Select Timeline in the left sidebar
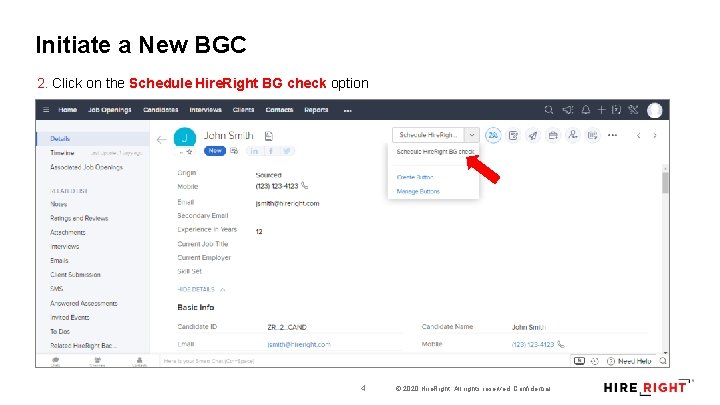720x405 pixels. point(62,153)
